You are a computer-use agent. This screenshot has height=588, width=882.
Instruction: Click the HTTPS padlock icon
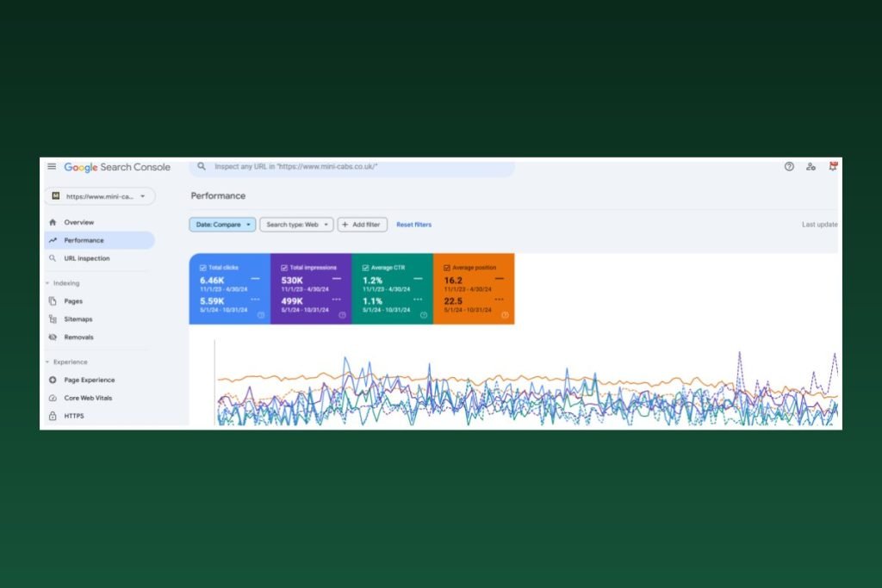coord(53,416)
